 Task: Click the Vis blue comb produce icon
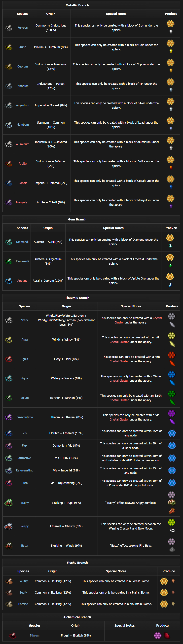coord(172,433)
